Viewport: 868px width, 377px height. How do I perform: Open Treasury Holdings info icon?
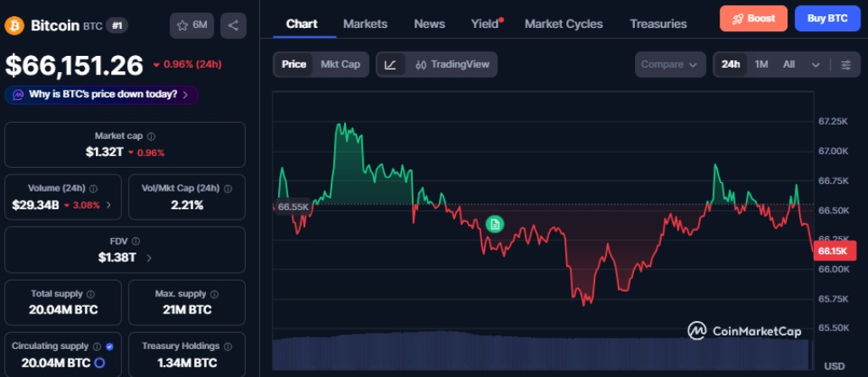pos(228,347)
